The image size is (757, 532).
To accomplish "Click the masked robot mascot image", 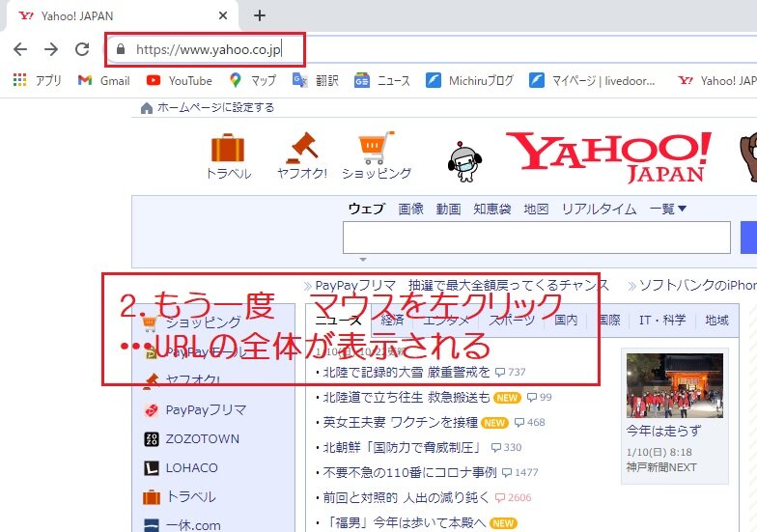I will click(x=465, y=162).
